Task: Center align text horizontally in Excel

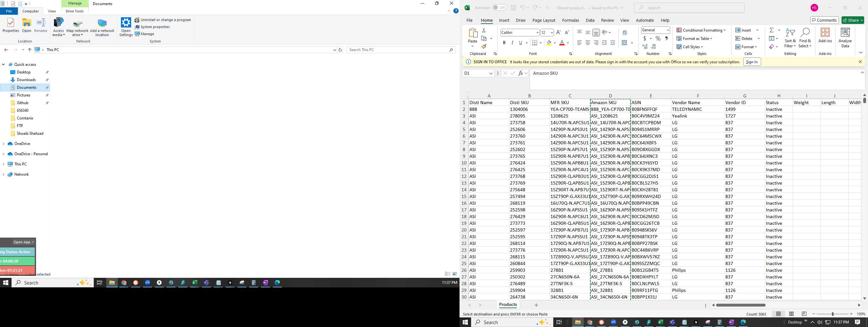Action: 587,43
